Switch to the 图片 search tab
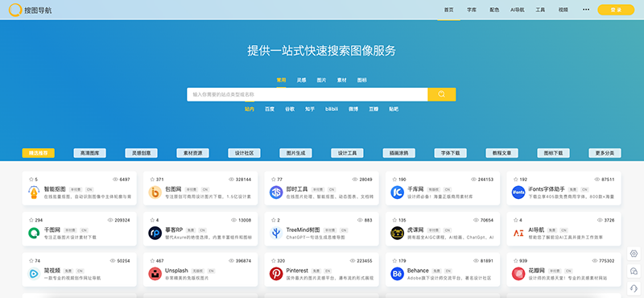Screen dimensions: 644x298 321,81
